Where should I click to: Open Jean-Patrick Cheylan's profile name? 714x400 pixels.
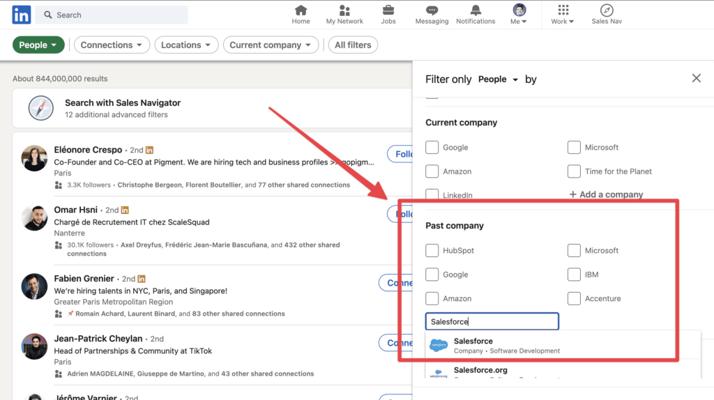pyautogui.click(x=98, y=338)
